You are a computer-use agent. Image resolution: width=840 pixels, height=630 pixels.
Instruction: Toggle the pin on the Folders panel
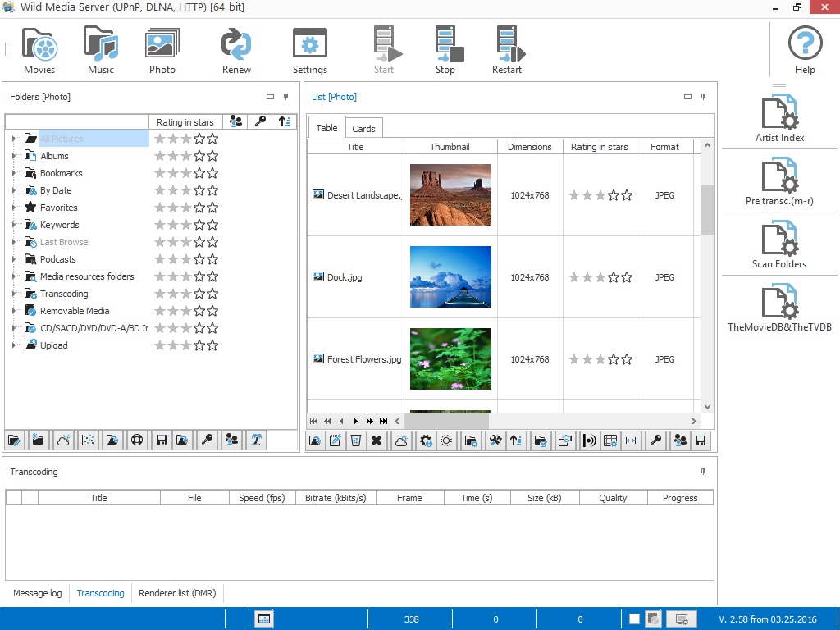coord(286,97)
